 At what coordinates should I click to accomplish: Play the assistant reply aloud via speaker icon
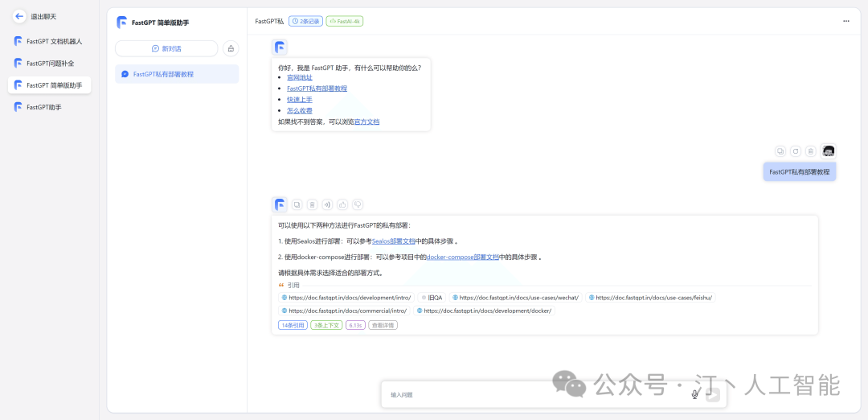pyautogui.click(x=327, y=205)
